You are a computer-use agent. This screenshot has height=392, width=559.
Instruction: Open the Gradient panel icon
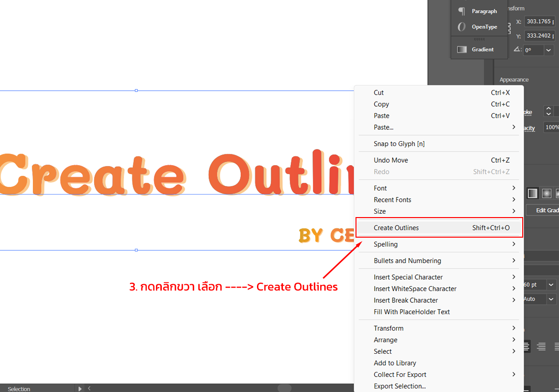(461, 49)
